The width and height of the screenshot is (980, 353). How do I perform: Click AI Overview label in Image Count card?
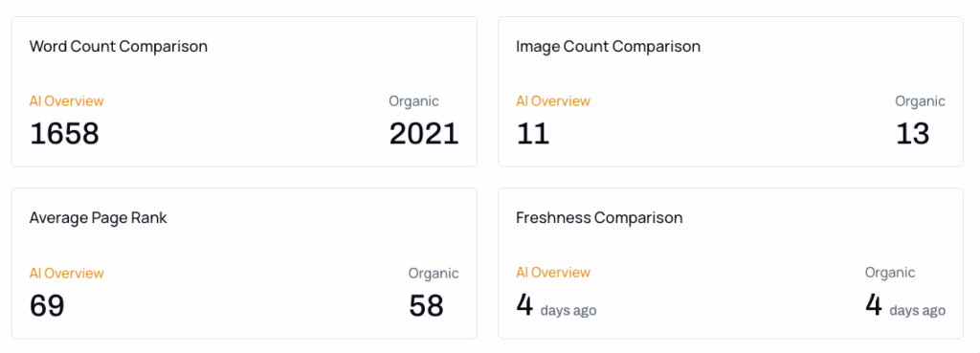click(553, 101)
